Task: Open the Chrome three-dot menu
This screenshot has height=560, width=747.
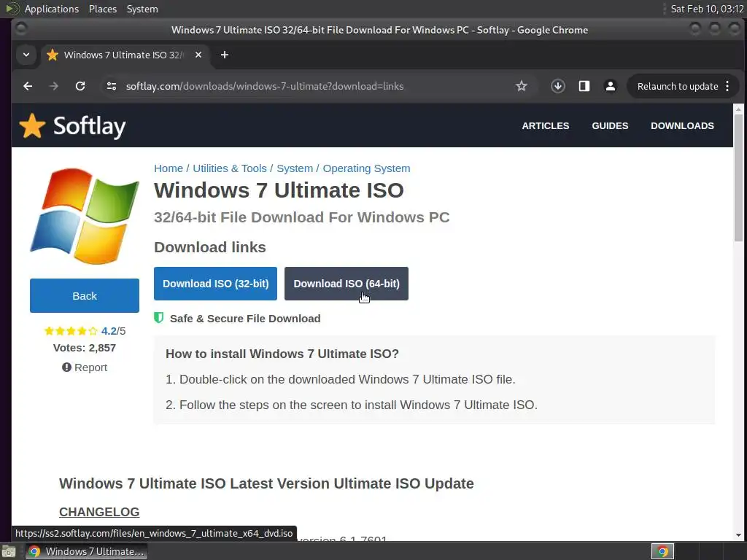Action: point(727,86)
